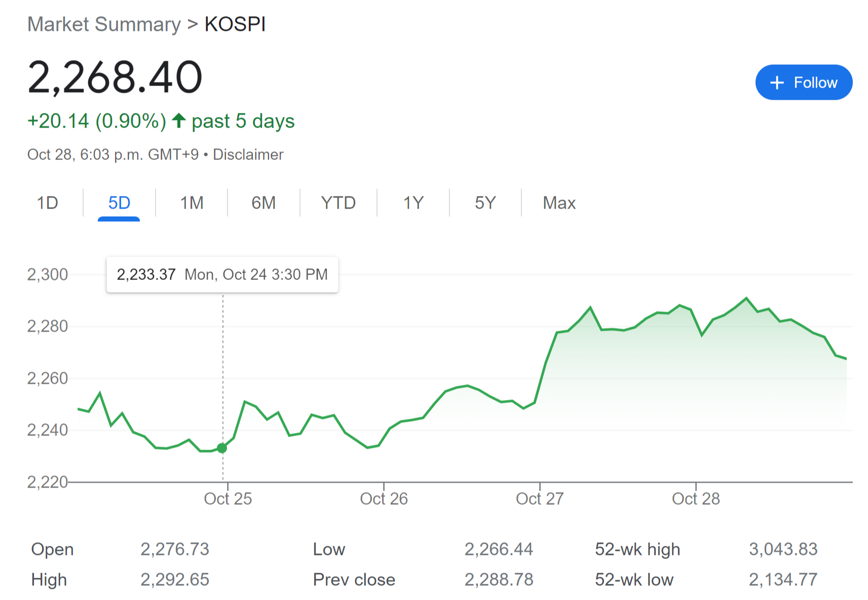Image resolution: width=868 pixels, height=600 pixels.
Task: Click the Oct 28 axis label
Action: [696, 499]
